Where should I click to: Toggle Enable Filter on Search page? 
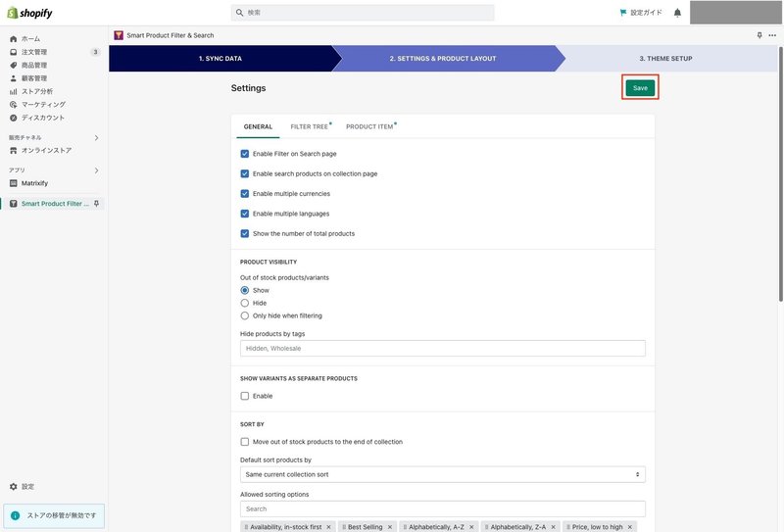pyautogui.click(x=244, y=154)
